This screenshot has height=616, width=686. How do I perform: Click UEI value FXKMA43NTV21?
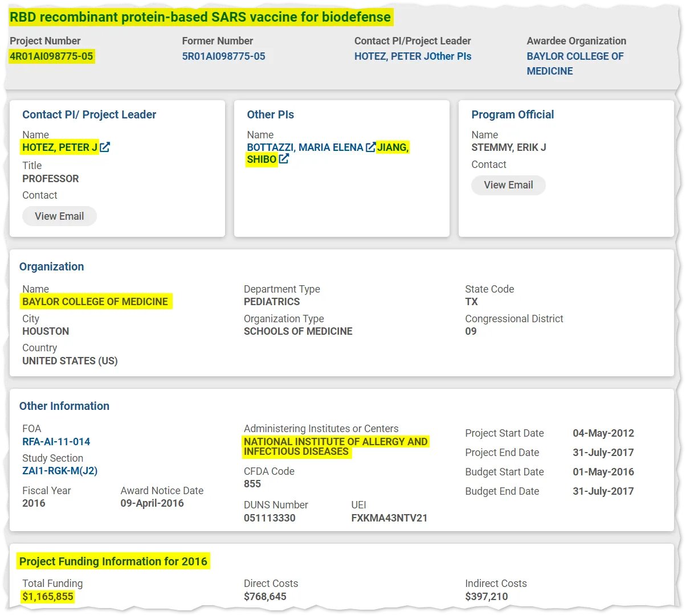(389, 518)
